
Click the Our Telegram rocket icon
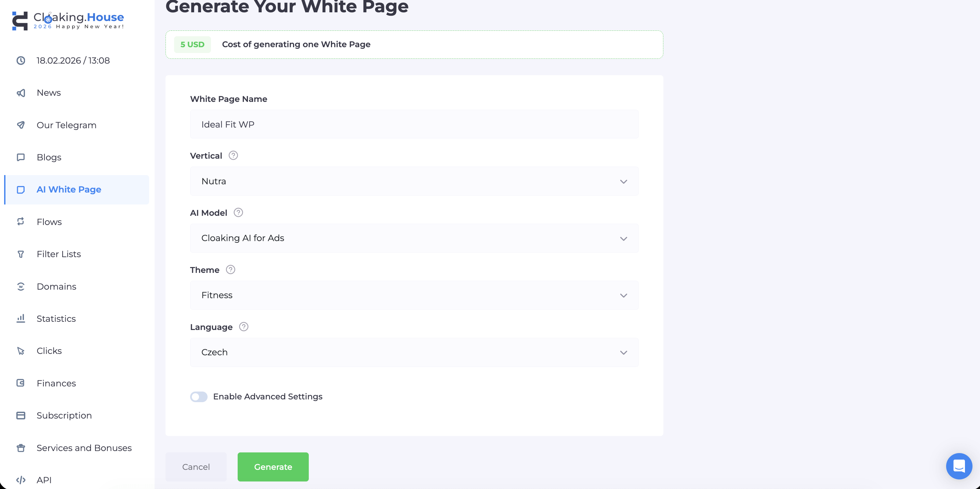tap(21, 125)
